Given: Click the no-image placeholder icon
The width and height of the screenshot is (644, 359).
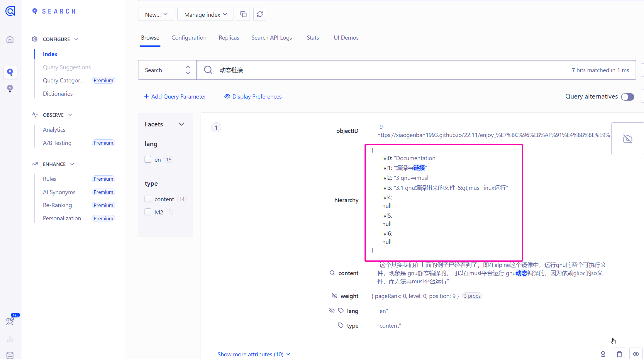Looking at the screenshot, I should point(628,139).
